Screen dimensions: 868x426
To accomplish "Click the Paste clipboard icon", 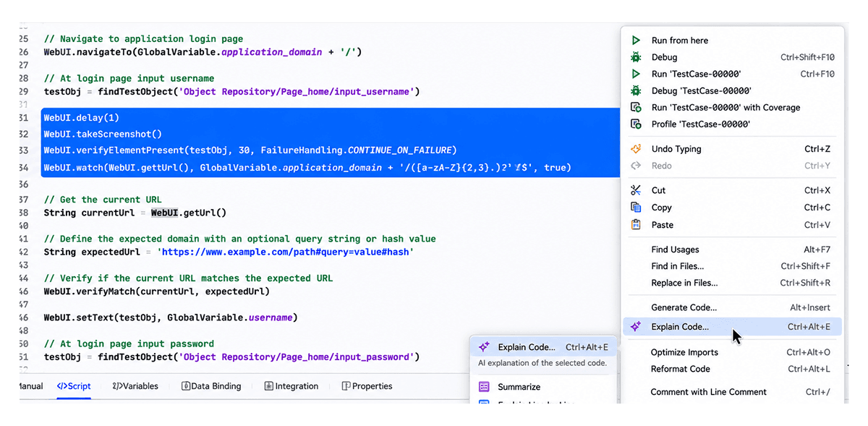I will coord(636,225).
